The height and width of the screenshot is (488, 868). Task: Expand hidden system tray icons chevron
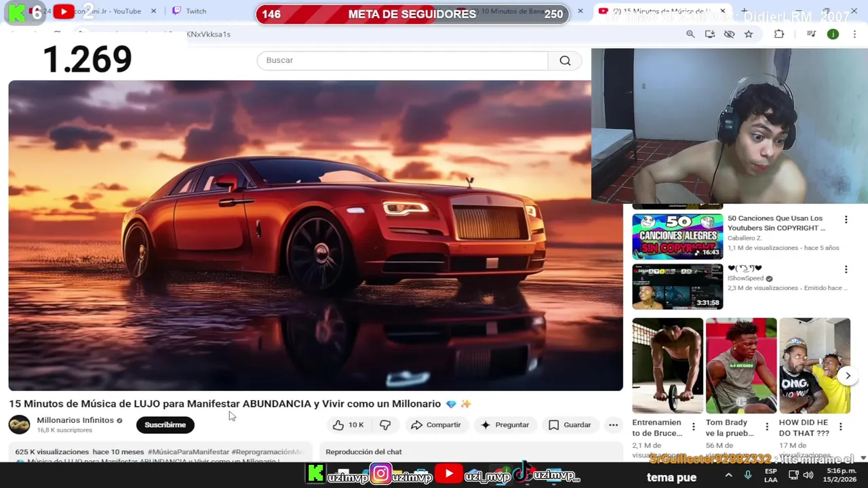pos(728,475)
